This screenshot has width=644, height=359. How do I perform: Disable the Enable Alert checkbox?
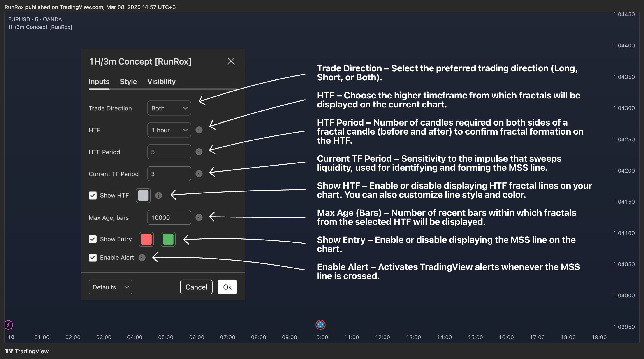(93, 257)
